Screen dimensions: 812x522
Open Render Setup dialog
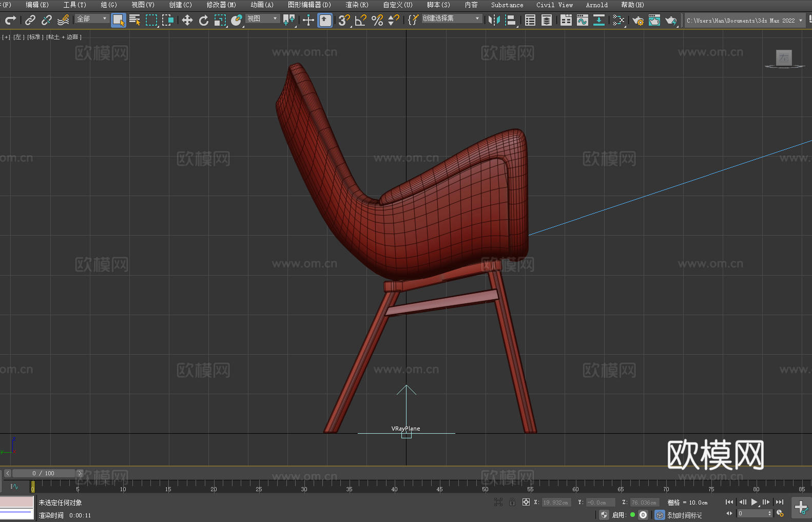[638, 20]
